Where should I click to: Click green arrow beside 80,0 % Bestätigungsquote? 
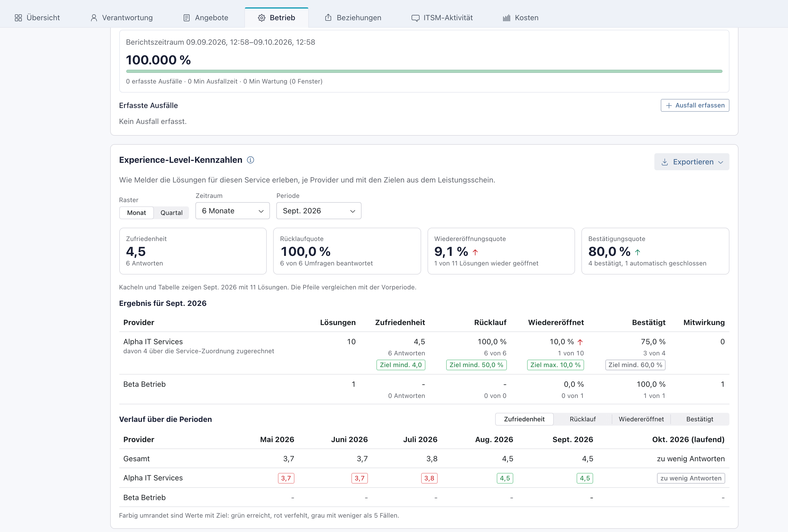[637, 252]
